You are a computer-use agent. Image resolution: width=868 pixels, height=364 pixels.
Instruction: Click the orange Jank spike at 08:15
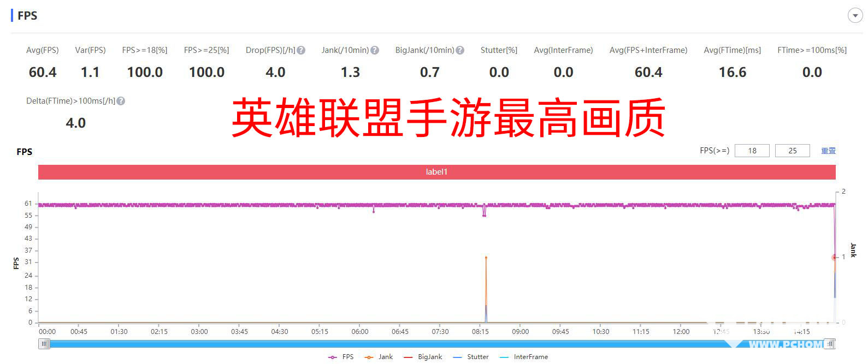pyautogui.click(x=486, y=258)
